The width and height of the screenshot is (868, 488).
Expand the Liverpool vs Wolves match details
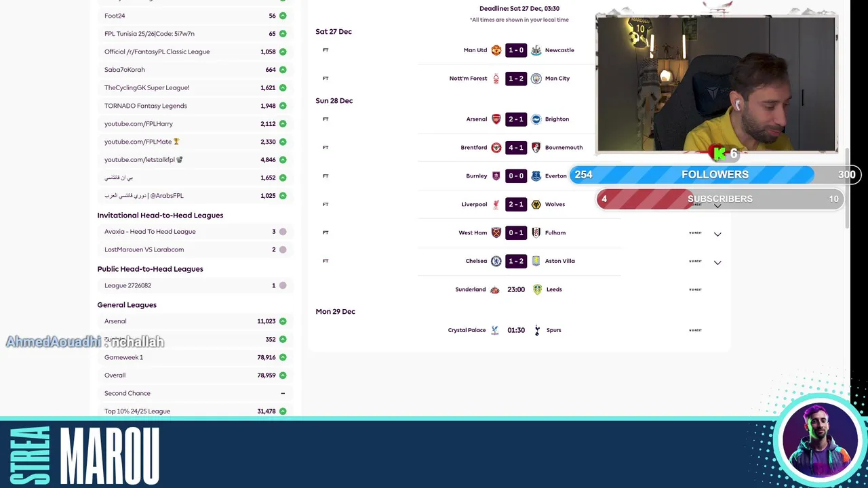pyautogui.click(x=717, y=205)
